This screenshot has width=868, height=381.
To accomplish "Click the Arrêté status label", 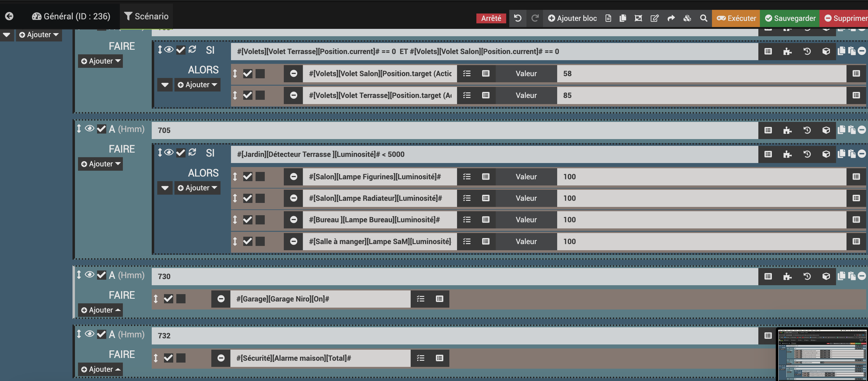I will [491, 18].
